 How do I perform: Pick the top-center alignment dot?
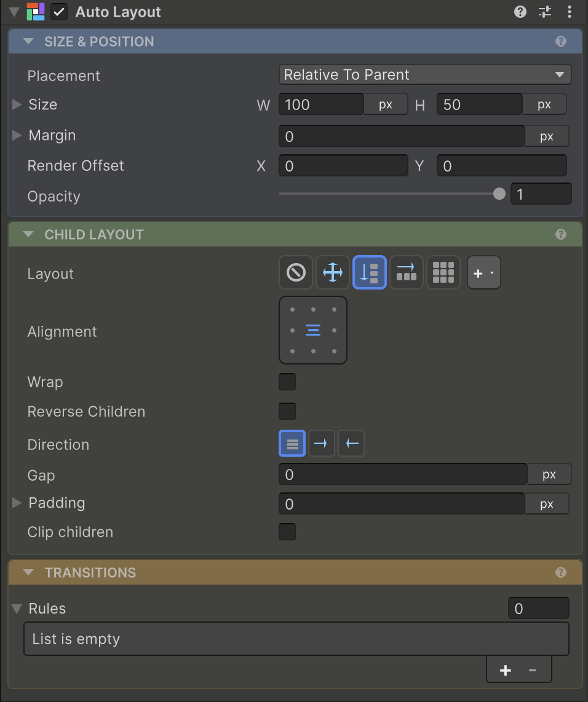[x=313, y=309]
